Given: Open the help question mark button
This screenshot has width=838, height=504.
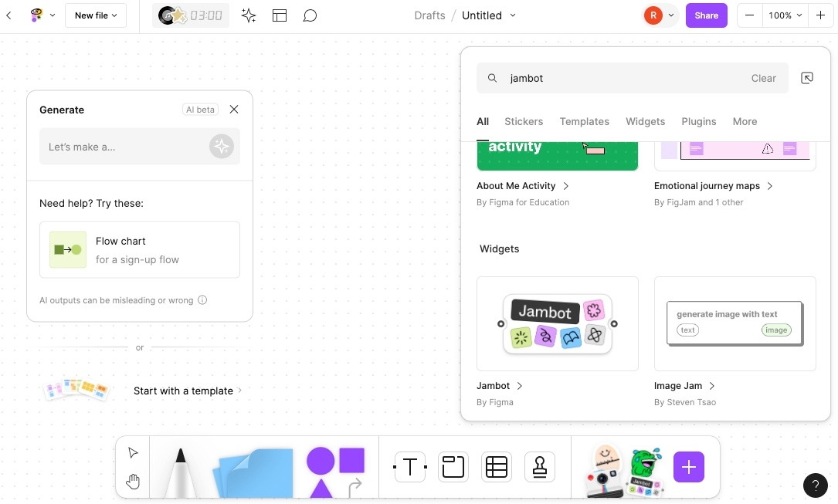Looking at the screenshot, I should point(815,485).
